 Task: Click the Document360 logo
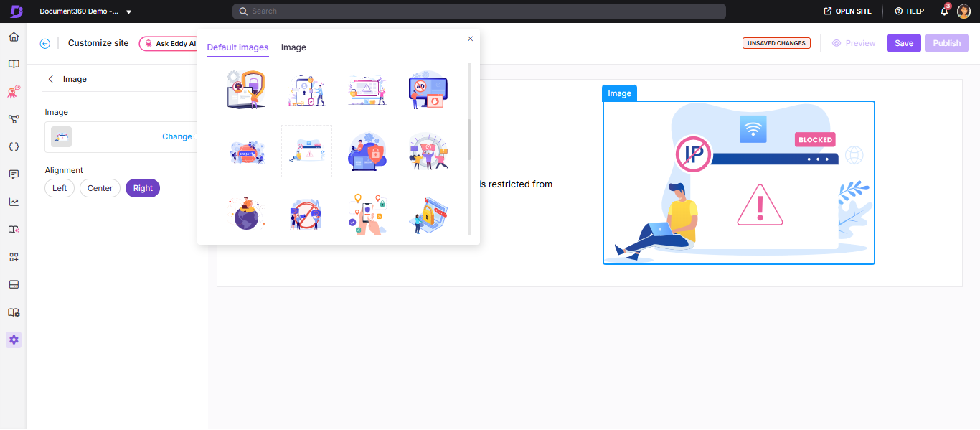point(16,11)
